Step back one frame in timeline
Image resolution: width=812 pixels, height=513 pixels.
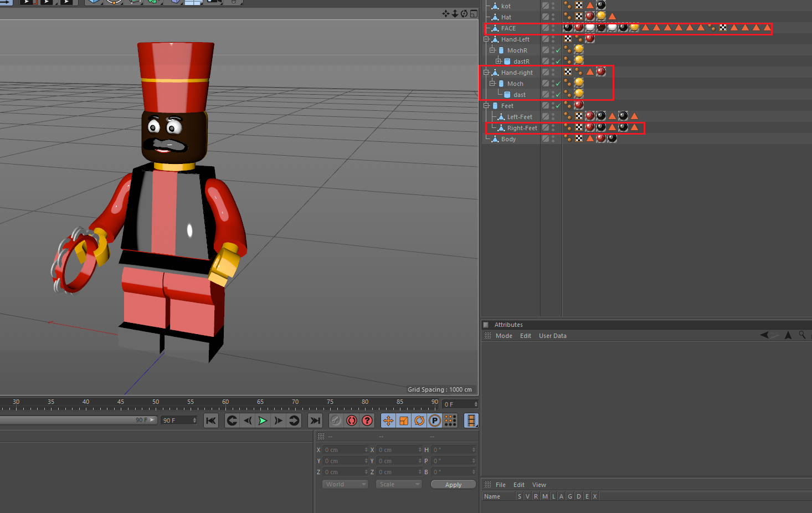(x=248, y=420)
